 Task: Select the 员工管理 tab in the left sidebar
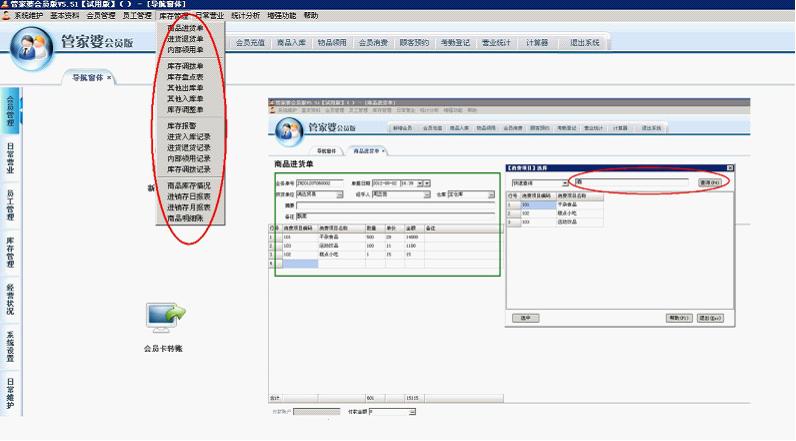10,205
